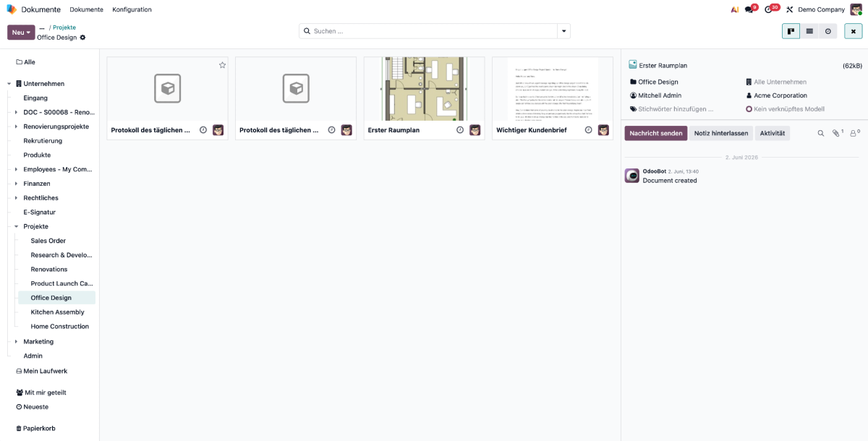Open the Produkte folder
This screenshot has width=868, height=441.
tap(37, 155)
